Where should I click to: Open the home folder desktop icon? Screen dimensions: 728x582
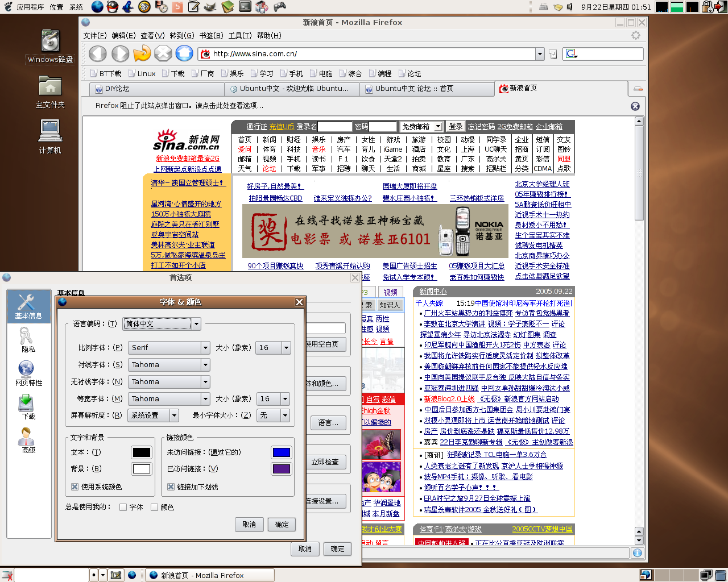50,92
